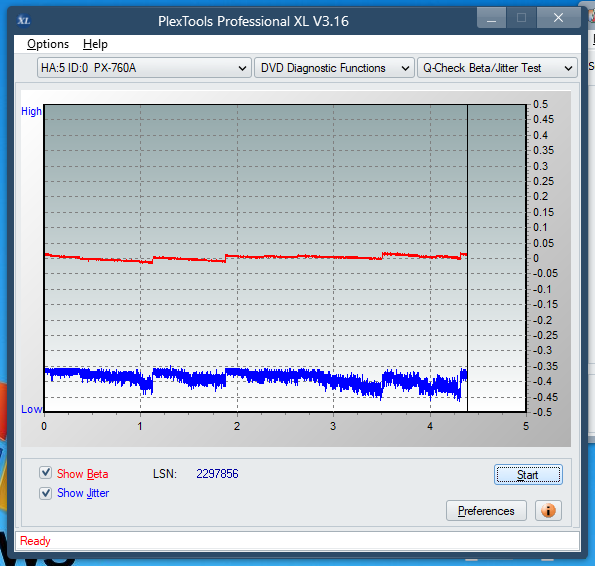Click the High label on graph axis
The width and height of the screenshot is (595, 566).
[31, 111]
